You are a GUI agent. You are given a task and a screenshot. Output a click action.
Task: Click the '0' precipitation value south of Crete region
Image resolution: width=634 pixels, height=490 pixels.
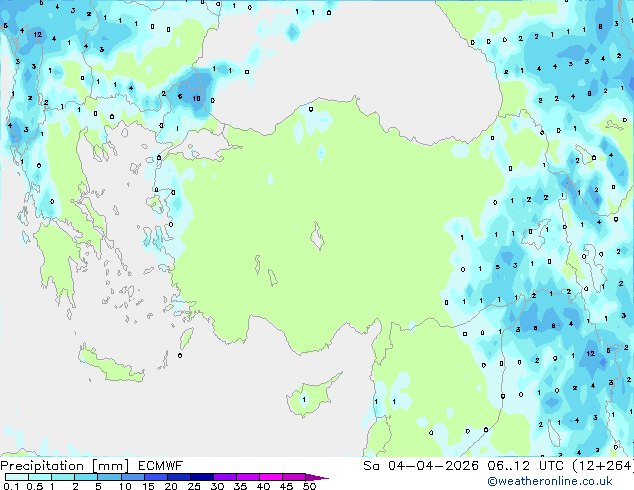[180, 356]
